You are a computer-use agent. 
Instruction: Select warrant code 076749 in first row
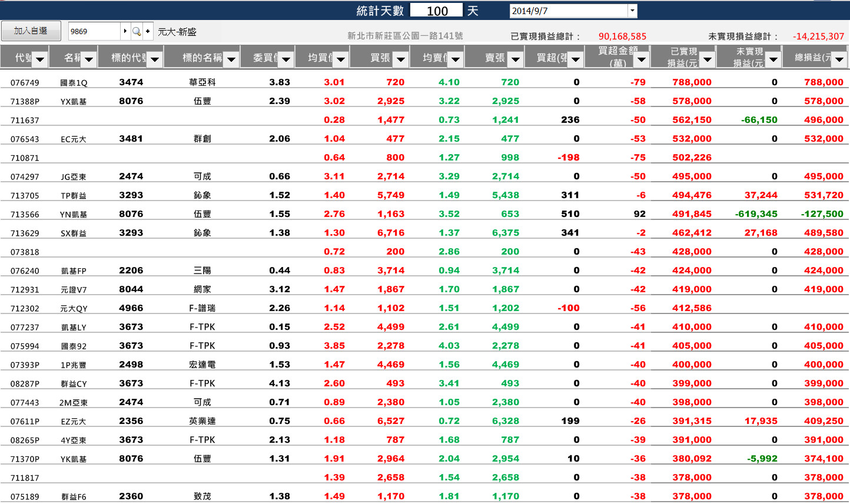(25, 83)
